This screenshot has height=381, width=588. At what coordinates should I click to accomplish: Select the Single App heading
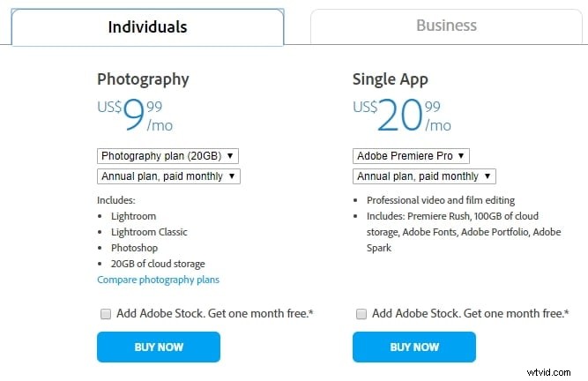[390, 79]
